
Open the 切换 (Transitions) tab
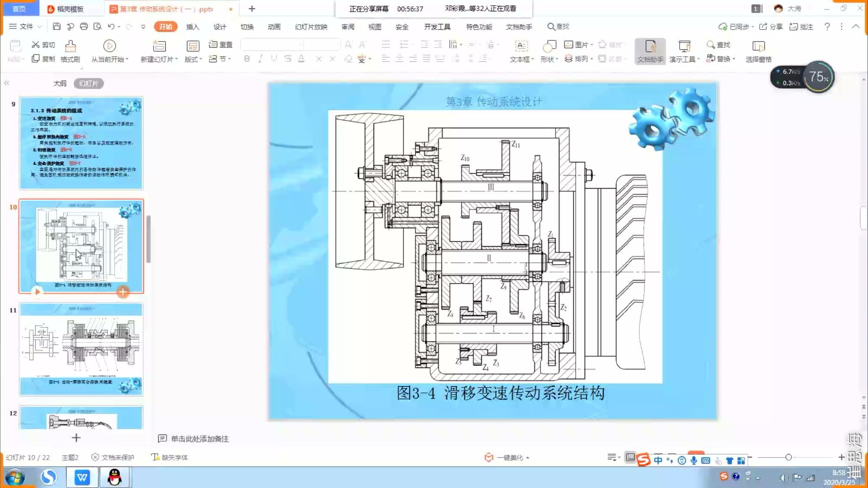pos(247,26)
